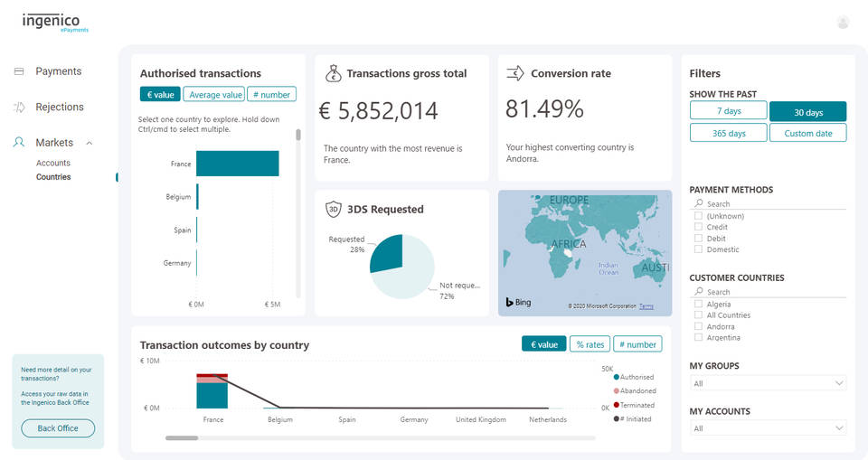Select the Requested slice of the 3DS pie

coord(389,252)
